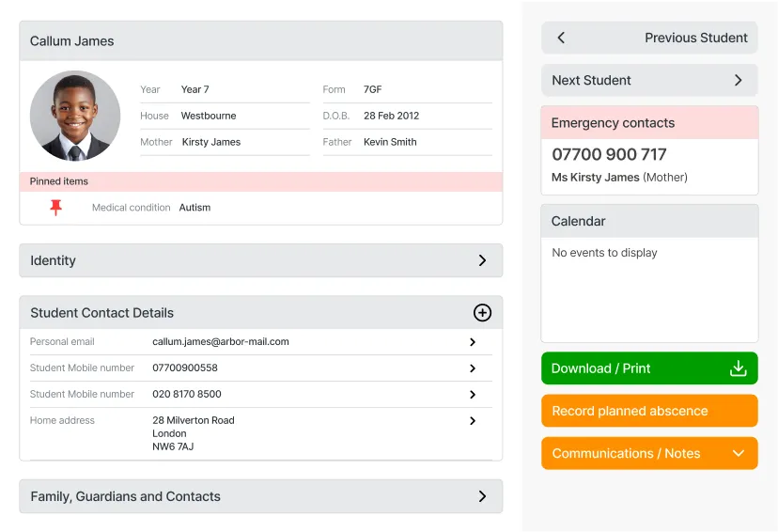This screenshot has width=778, height=532.
Task: Click Callum James's profile photo
Action: [x=75, y=116]
